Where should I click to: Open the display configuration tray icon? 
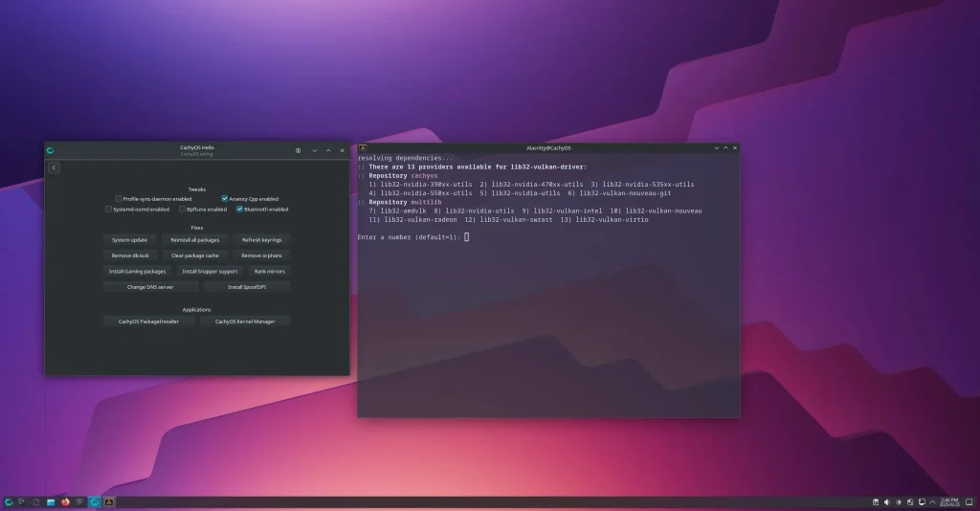[922, 502]
